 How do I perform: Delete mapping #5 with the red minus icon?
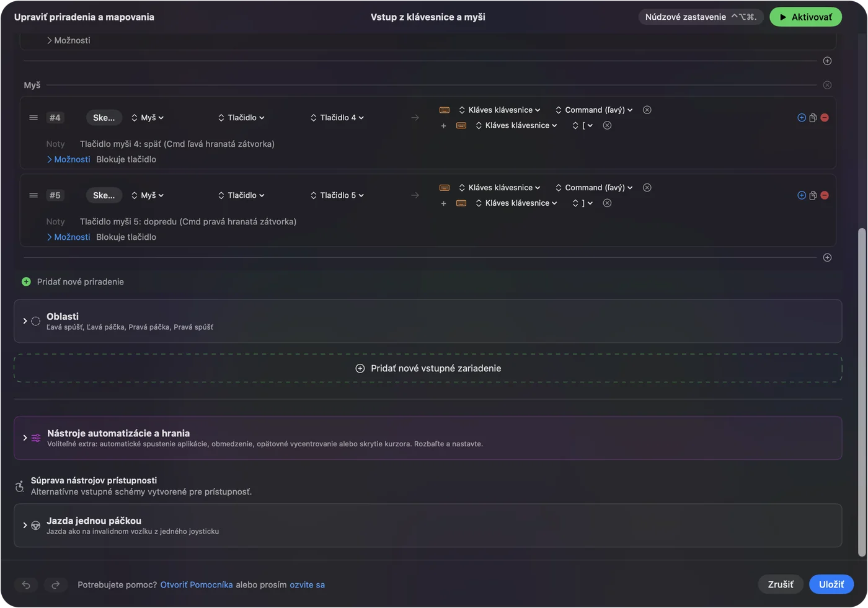coord(825,195)
